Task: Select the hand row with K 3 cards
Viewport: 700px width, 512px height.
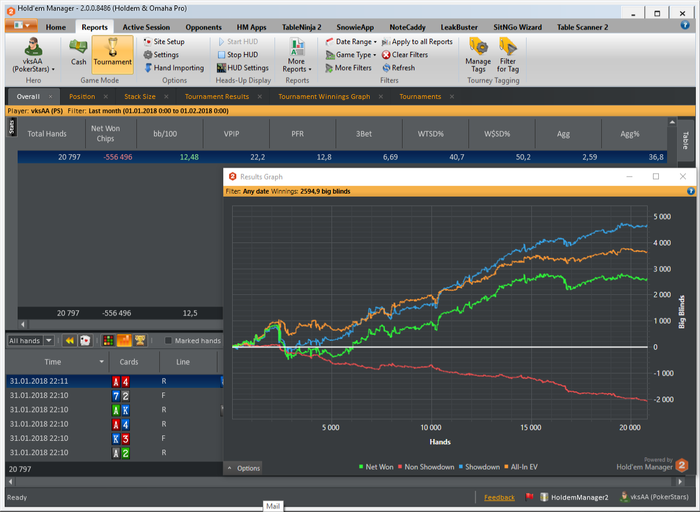Action: [114, 438]
